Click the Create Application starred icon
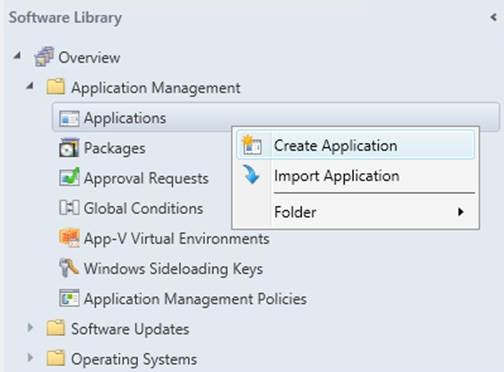Viewport: 504px width, 372px height. click(252, 145)
